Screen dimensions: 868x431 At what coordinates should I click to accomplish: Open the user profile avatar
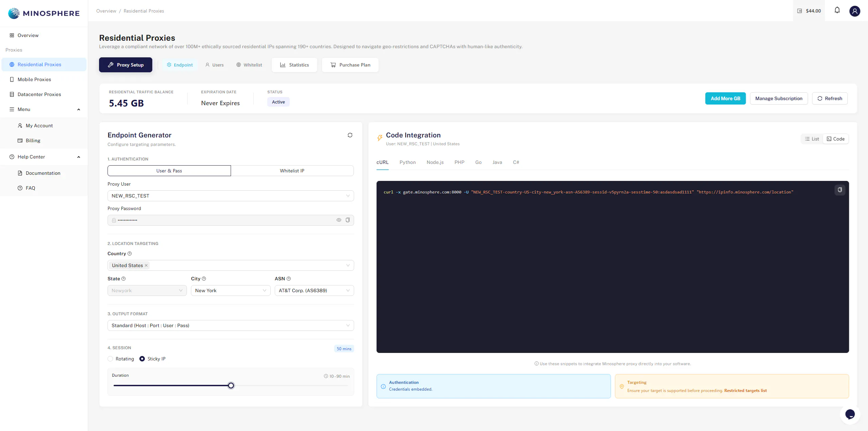coord(854,11)
